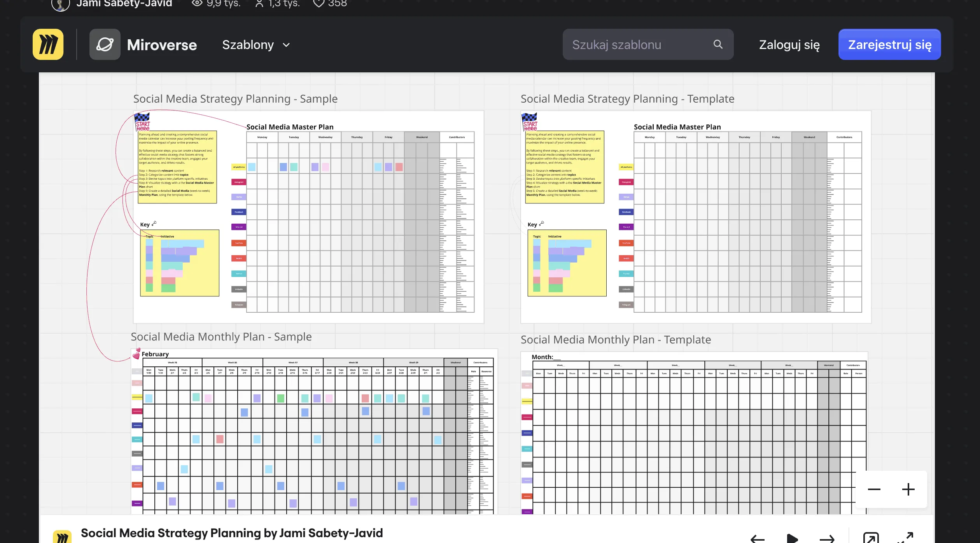Select the yellow All platforms label in Sample
Image resolution: width=980 pixels, height=543 pixels.
click(239, 167)
